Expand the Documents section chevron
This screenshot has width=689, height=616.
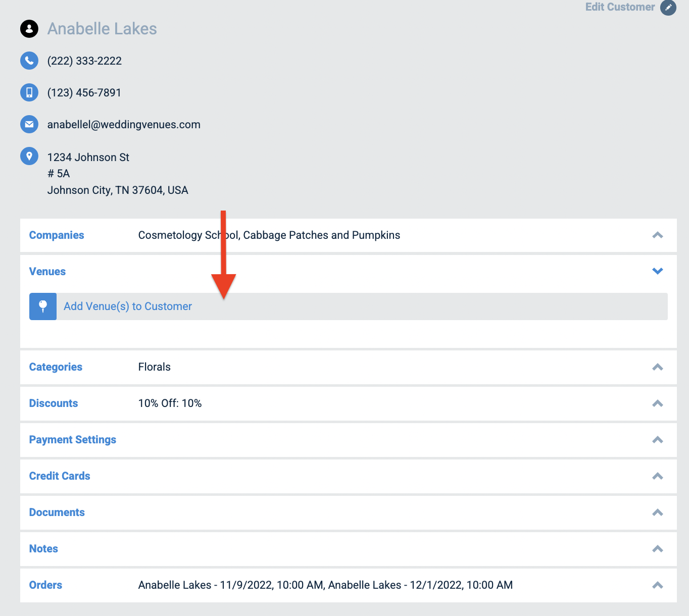pyautogui.click(x=658, y=512)
